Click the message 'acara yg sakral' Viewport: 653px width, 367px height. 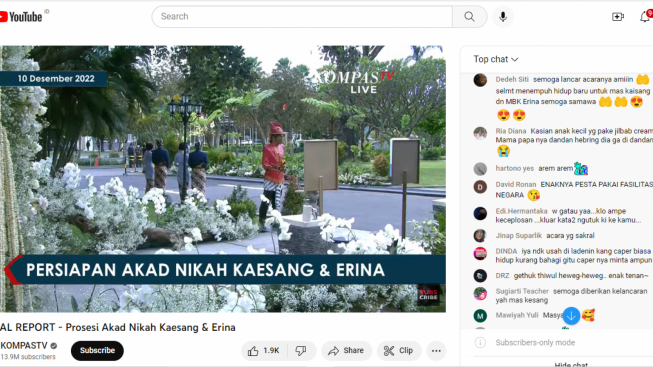click(570, 235)
